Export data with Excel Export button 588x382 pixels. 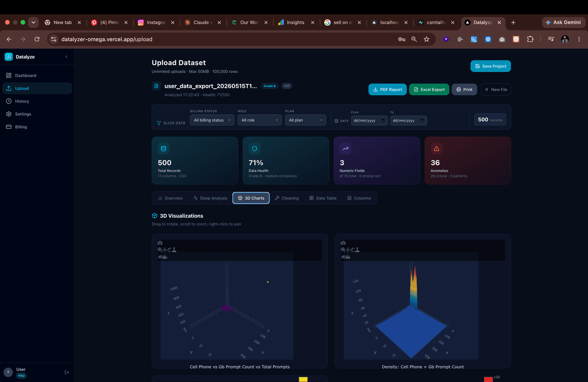[429, 89]
